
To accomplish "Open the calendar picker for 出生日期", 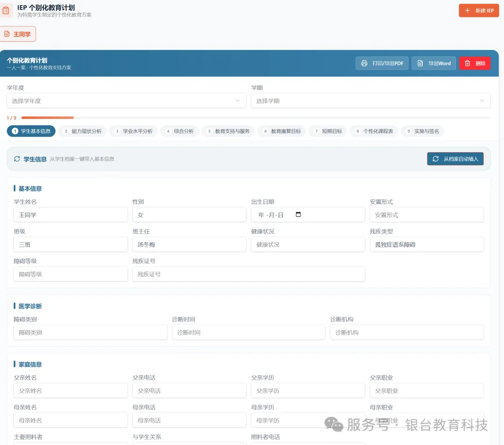I will [x=298, y=214].
